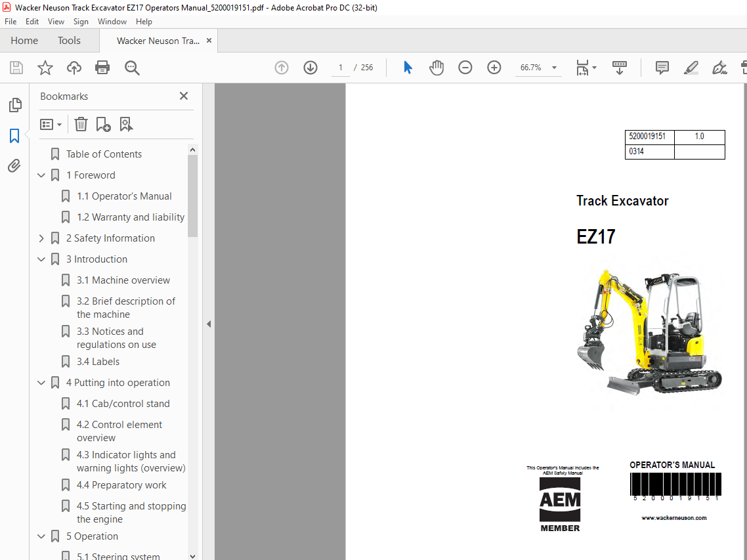The width and height of the screenshot is (747, 560).
Task: Jump to 1.1 Operator's Manual bookmark
Action: click(x=124, y=196)
